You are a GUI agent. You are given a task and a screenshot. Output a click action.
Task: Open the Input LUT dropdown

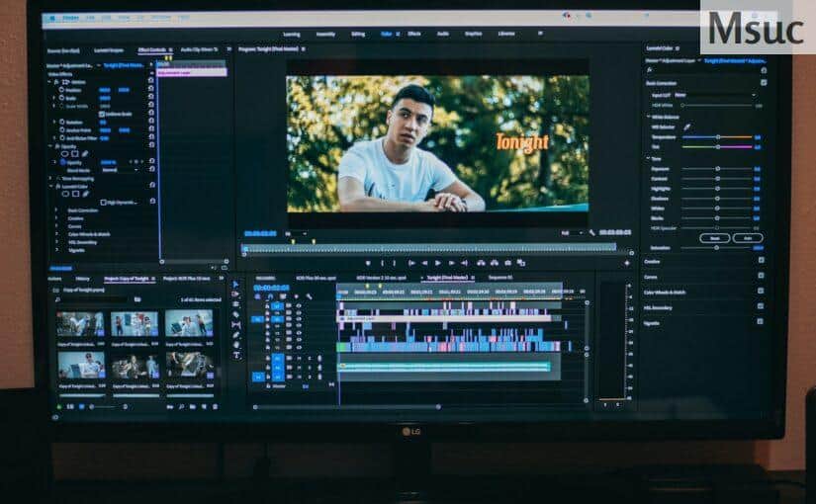point(715,95)
